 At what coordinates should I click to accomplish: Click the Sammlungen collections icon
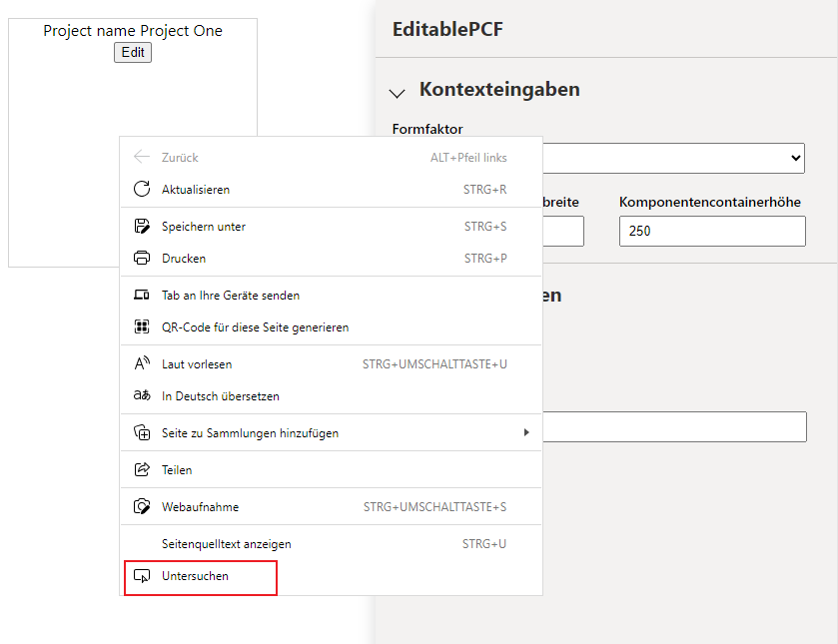[x=143, y=432]
